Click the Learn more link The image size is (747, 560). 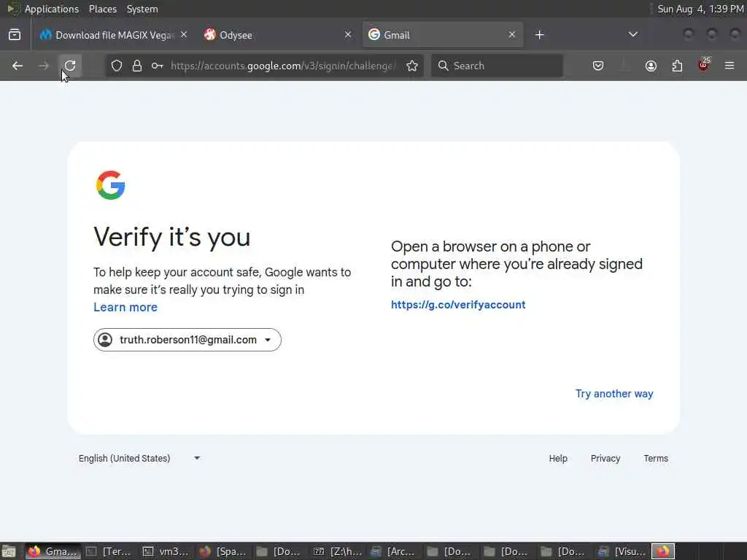pos(125,307)
